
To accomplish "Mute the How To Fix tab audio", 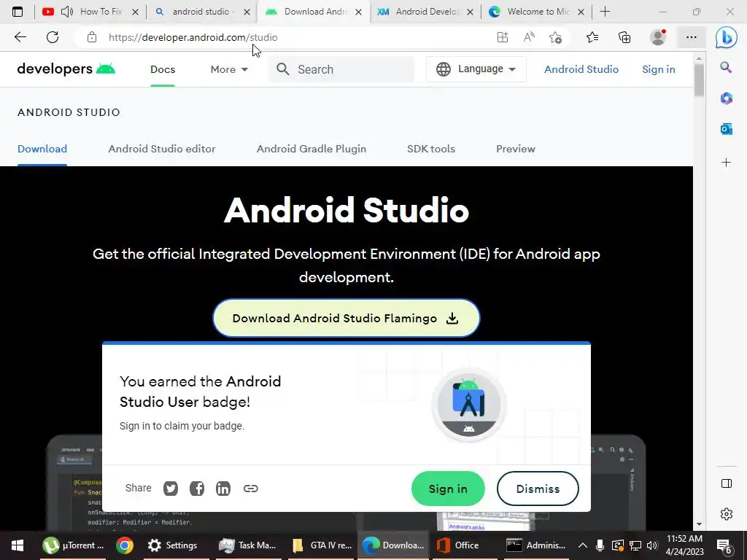I will [67, 12].
